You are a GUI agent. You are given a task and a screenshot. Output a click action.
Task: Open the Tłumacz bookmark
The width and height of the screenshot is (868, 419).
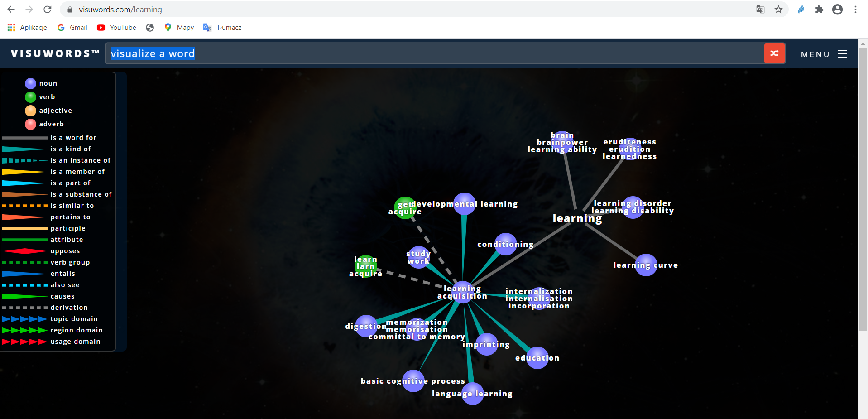click(222, 28)
